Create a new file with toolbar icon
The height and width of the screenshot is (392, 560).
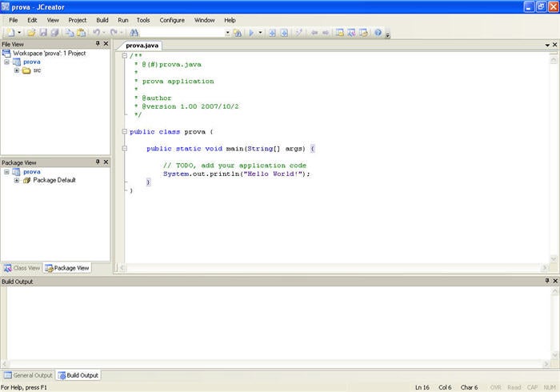(x=10, y=33)
